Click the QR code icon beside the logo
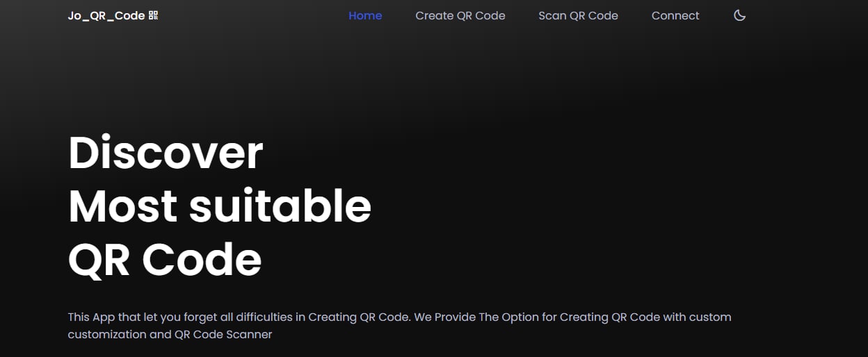 (x=154, y=15)
